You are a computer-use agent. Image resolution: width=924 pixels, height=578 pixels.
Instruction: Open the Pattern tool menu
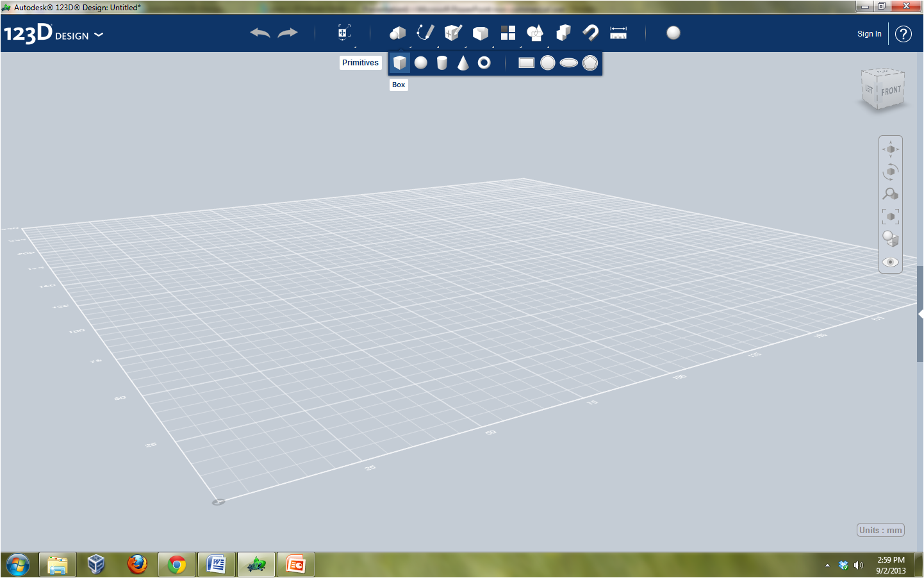[x=508, y=33]
